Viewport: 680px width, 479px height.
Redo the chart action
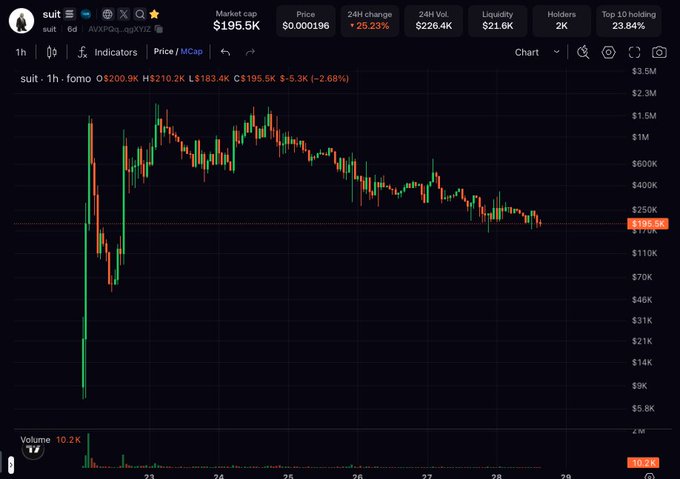coord(250,52)
